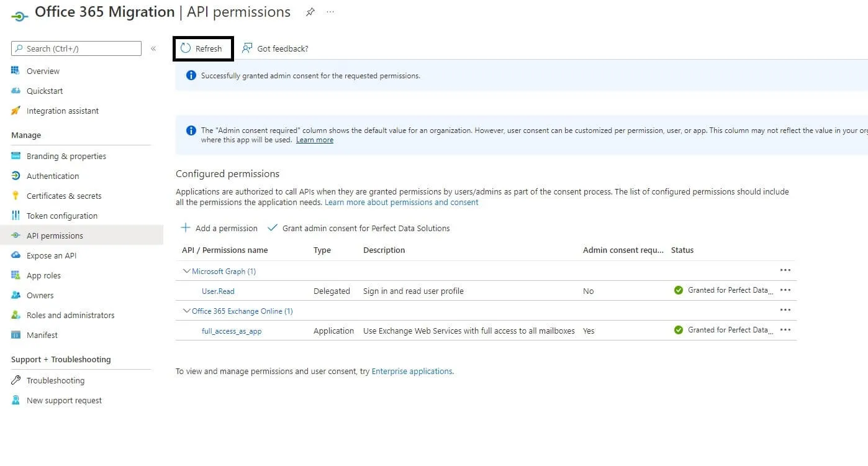Click the Refresh toolbar button
The height and width of the screenshot is (466, 868).
(201, 48)
